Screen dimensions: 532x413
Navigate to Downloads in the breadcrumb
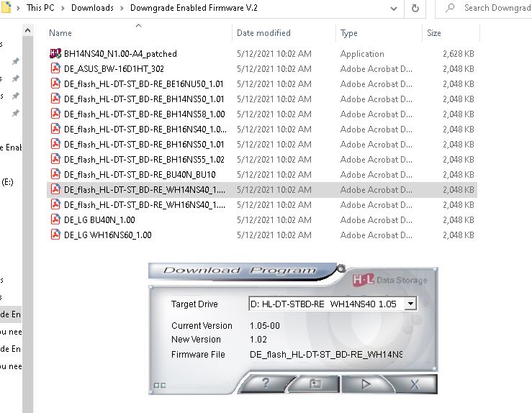pyautogui.click(x=92, y=8)
